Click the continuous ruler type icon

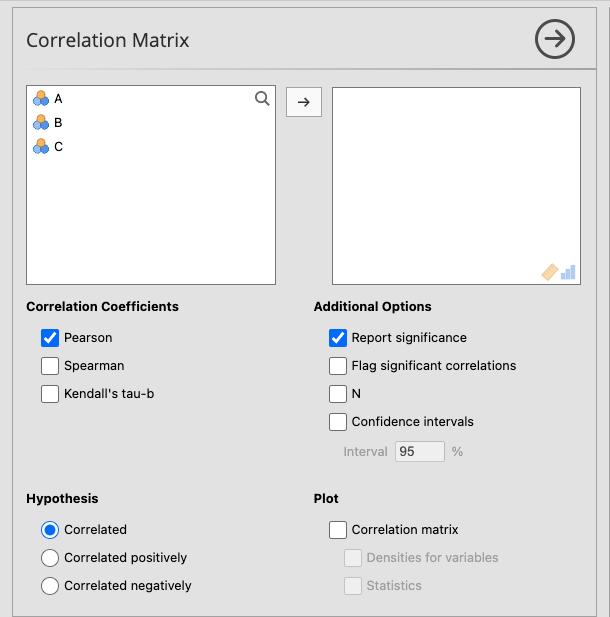pos(549,272)
